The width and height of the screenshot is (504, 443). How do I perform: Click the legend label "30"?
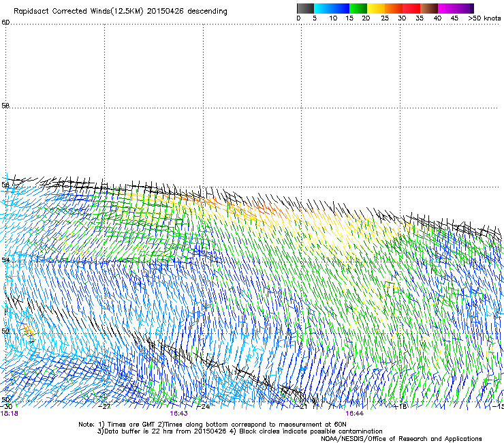pos(402,18)
